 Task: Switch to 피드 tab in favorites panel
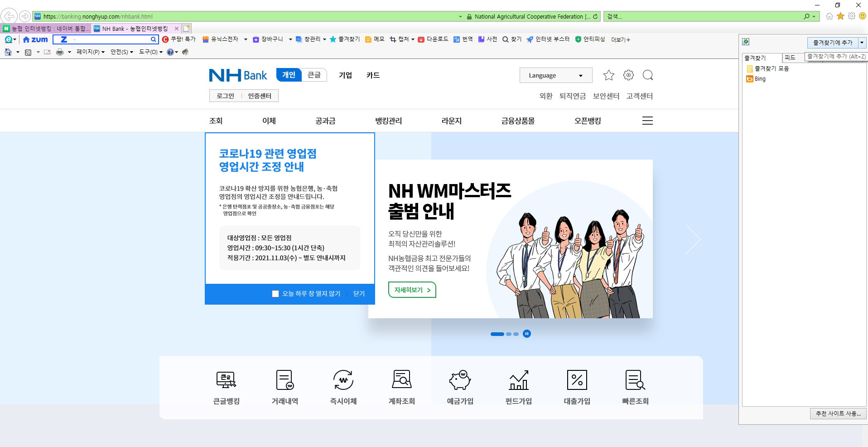click(x=790, y=58)
